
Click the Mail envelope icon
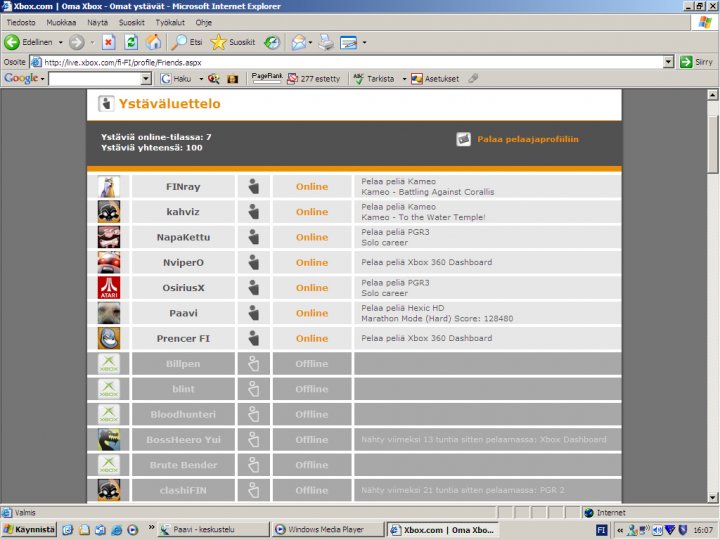point(298,43)
